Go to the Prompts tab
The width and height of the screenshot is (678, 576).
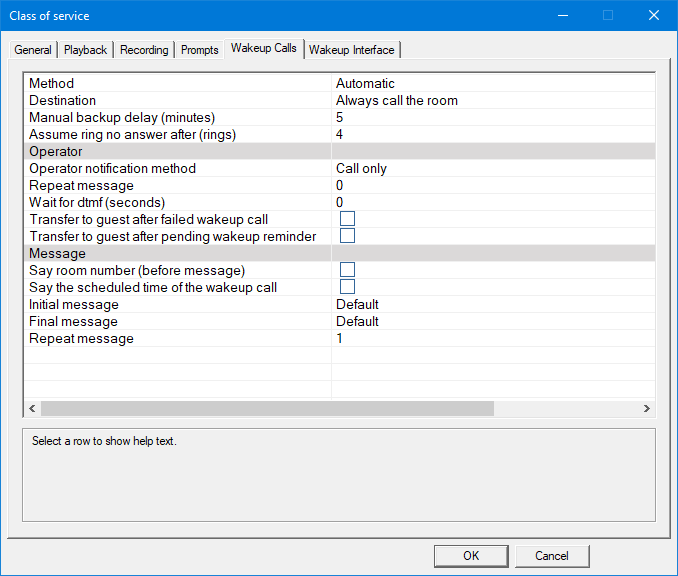[x=199, y=50]
